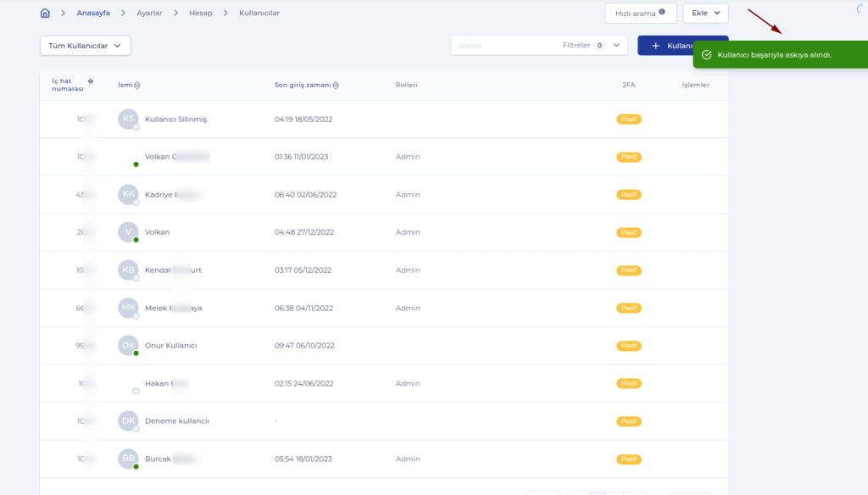Open Tüm Kullanıcılar dropdown filter
This screenshot has width=868, height=495.
point(86,46)
